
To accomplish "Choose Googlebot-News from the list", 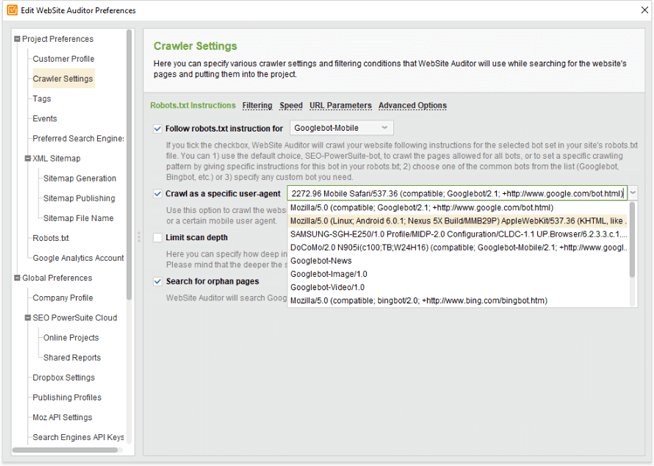I will pyautogui.click(x=458, y=261).
